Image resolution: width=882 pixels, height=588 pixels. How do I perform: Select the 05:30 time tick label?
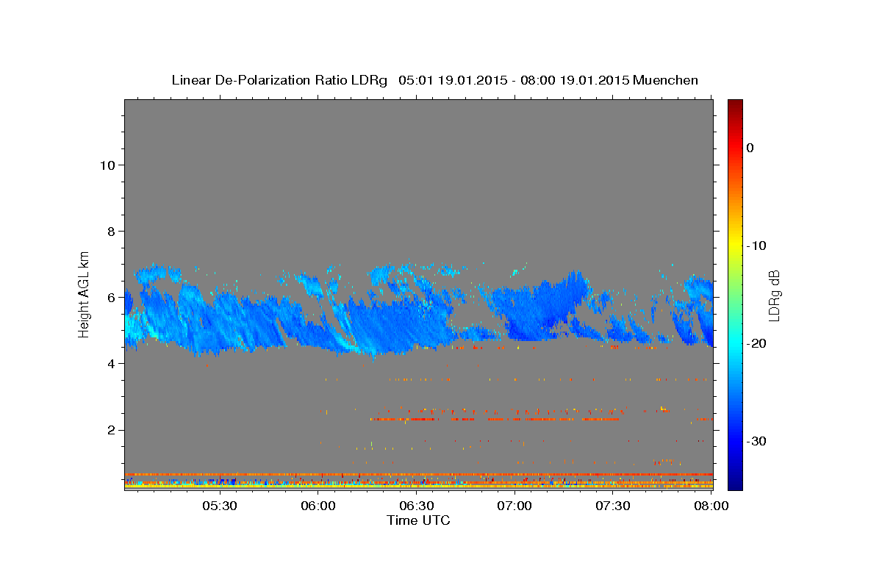(x=219, y=506)
